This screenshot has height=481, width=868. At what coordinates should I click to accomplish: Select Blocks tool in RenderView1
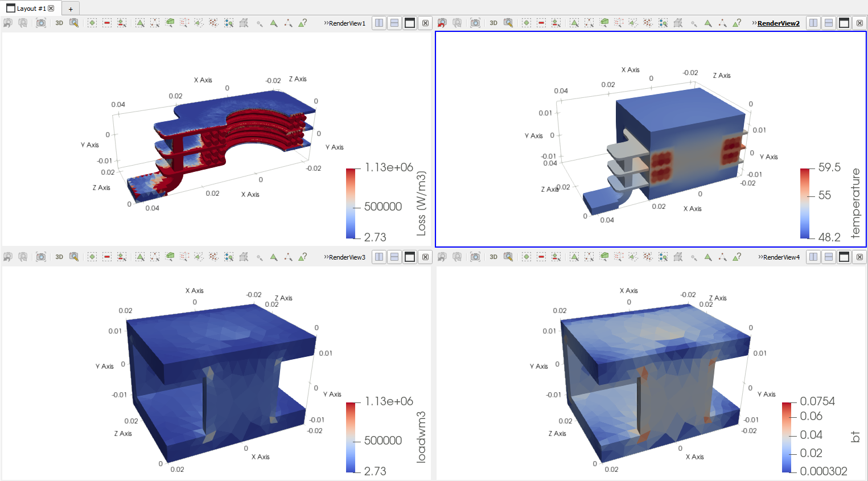point(229,23)
